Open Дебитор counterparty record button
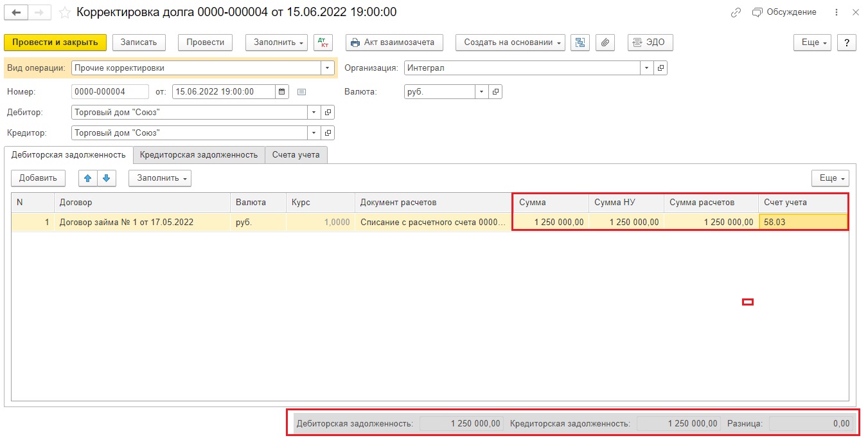Viewport: 868px width, 438px height. tap(328, 112)
